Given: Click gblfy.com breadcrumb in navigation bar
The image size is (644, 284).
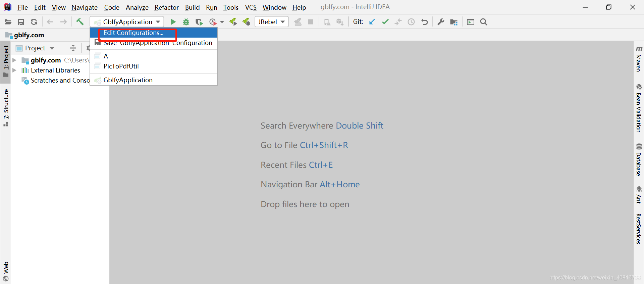Looking at the screenshot, I should [x=25, y=35].
